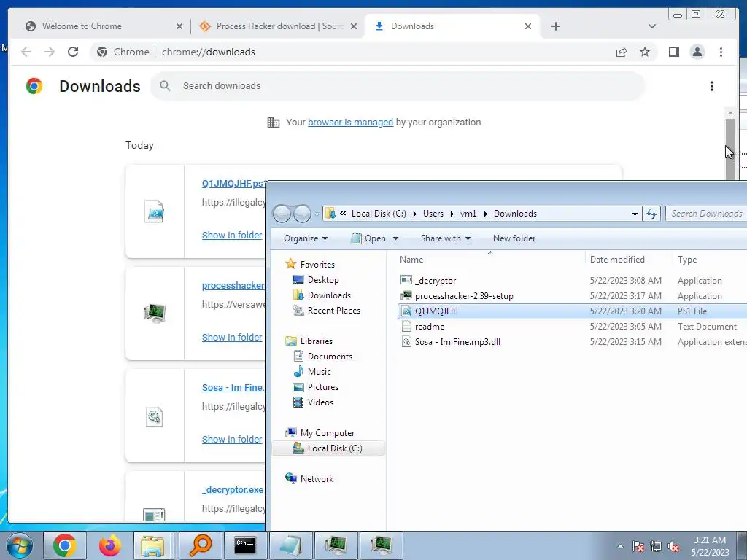This screenshot has height=560, width=747.
Task: Open Command Prompt from taskbar
Action: (x=245, y=545)
